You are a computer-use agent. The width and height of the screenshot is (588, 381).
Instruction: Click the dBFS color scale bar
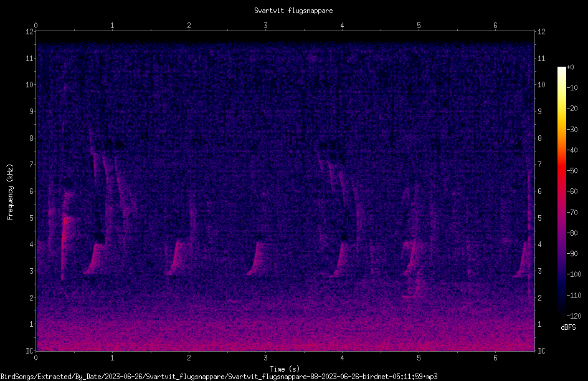coord(561,191)
